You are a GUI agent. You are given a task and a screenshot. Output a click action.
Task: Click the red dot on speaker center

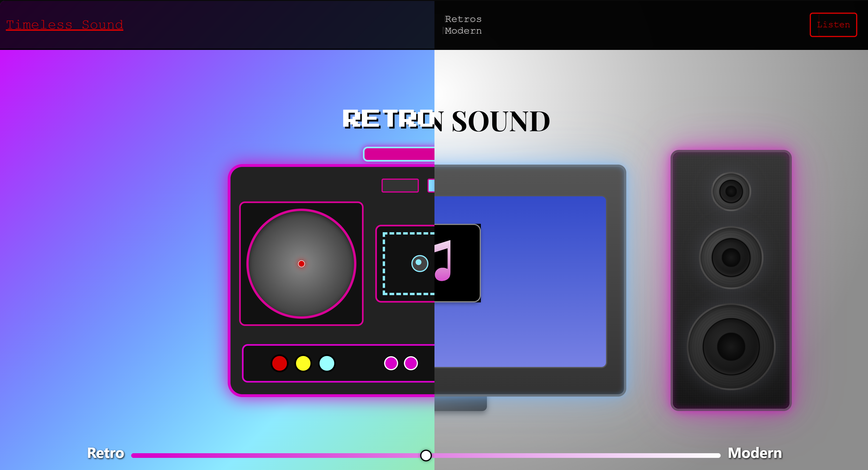coord(301,264)
